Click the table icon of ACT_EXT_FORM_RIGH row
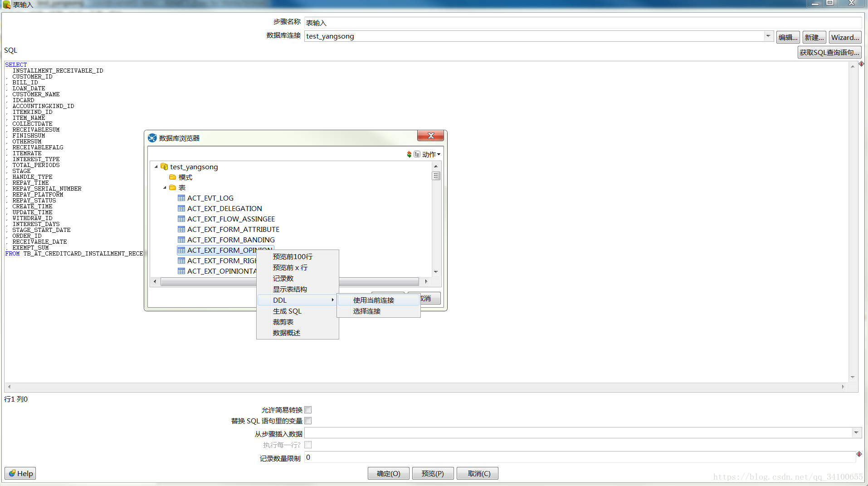 point(181,260)
